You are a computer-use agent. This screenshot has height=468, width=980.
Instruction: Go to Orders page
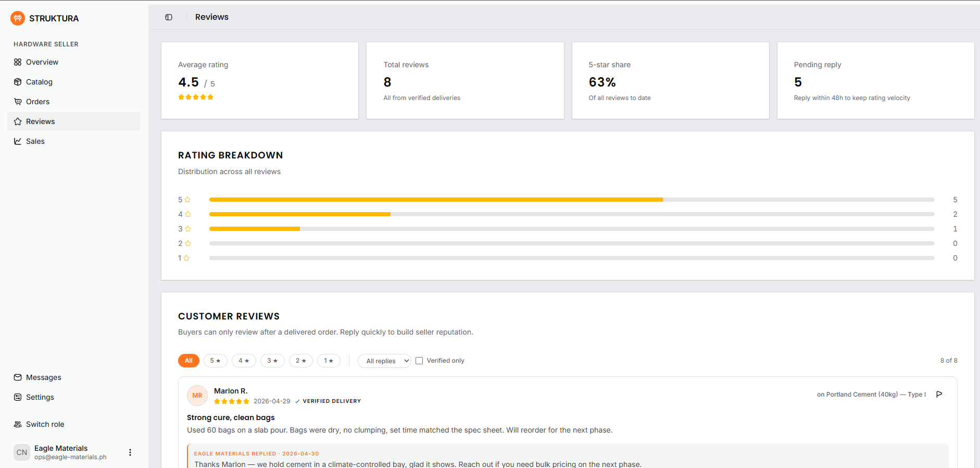tap(74, 102)
